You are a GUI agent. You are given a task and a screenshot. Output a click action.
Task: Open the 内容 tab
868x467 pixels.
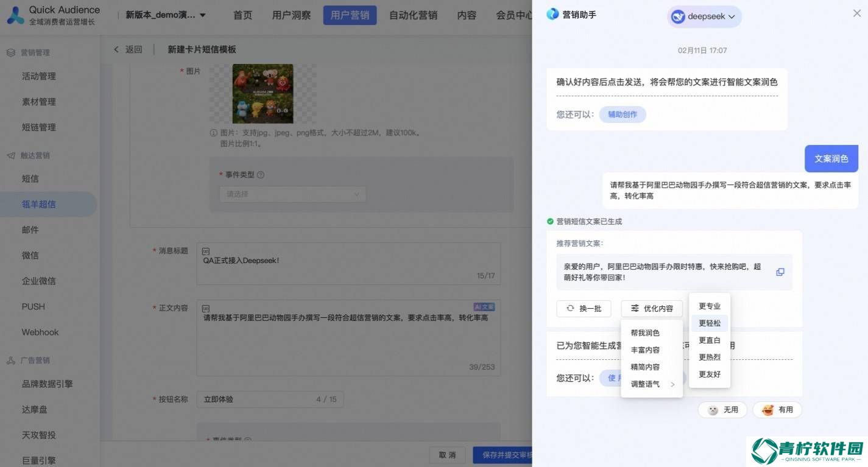point(467,15)
